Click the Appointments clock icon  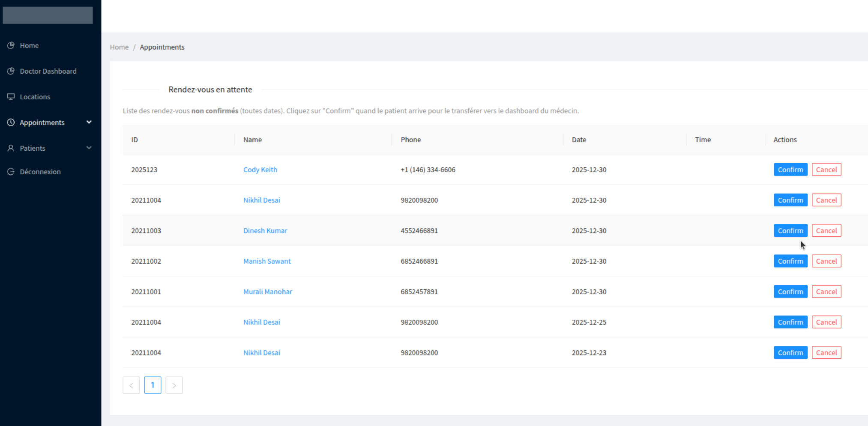point(11,122)
